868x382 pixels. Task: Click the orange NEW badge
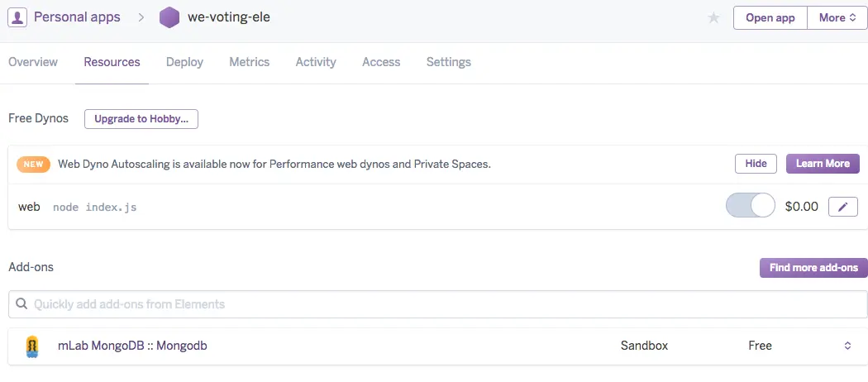33,164
